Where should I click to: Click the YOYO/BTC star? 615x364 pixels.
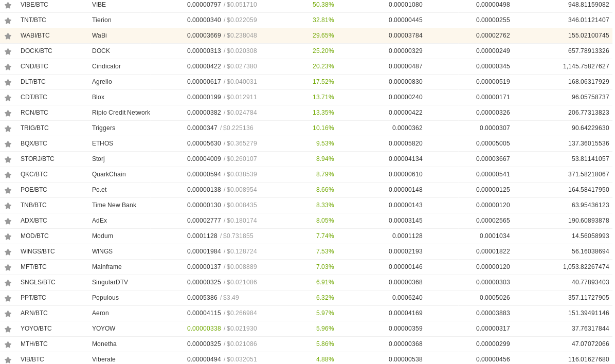(x=8, y=329)
